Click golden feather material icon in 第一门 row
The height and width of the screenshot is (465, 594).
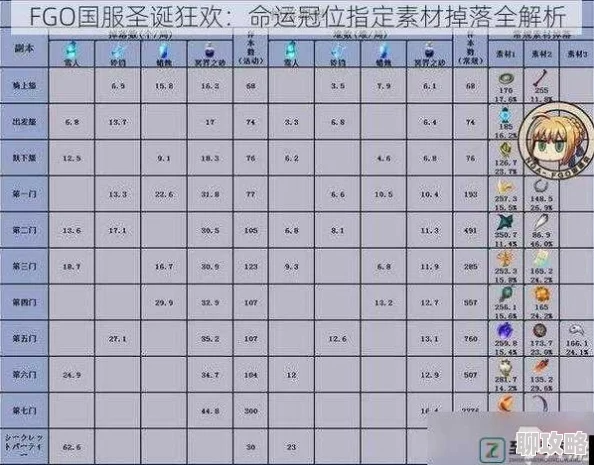505,186
